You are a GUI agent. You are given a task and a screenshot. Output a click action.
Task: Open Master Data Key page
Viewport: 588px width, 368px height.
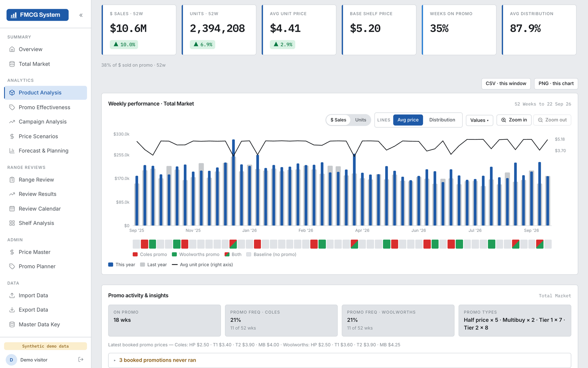pyautogui.click(x=46, y=325)
